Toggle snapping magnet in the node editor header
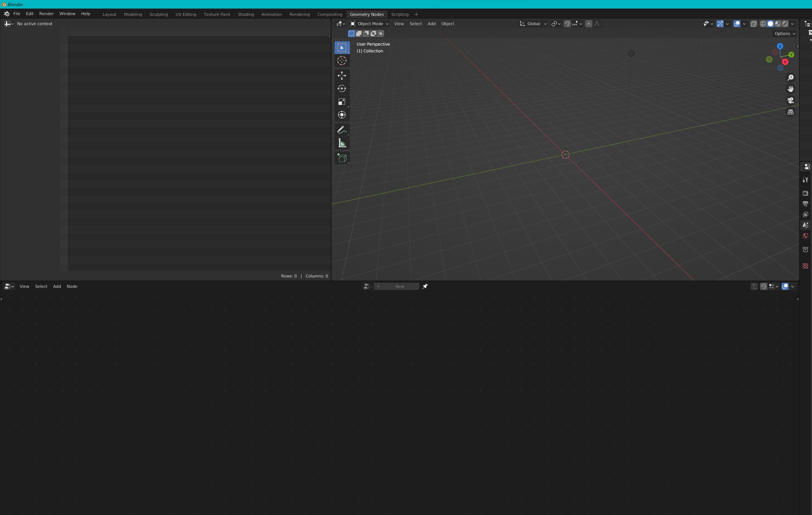Viewport: 812px width, 515px height. click(763, 286)
